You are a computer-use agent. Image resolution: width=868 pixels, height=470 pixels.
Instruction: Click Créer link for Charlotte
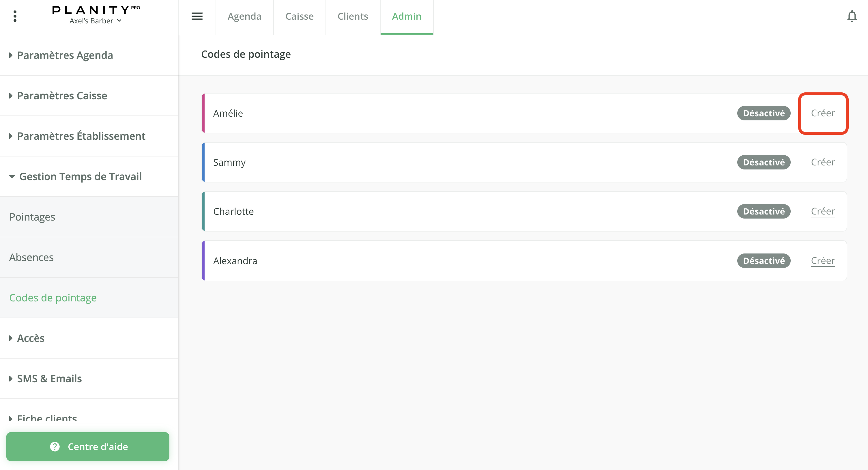pos(822,211)
